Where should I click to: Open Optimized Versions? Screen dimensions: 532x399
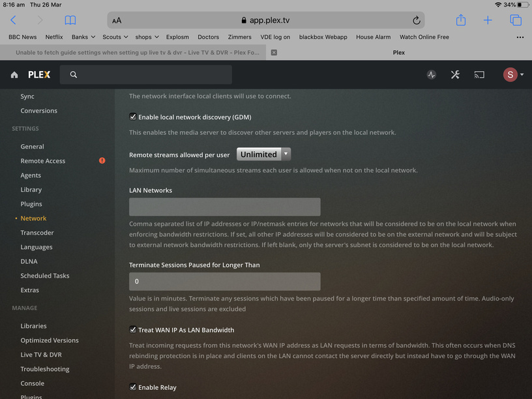tap(50, 340)
